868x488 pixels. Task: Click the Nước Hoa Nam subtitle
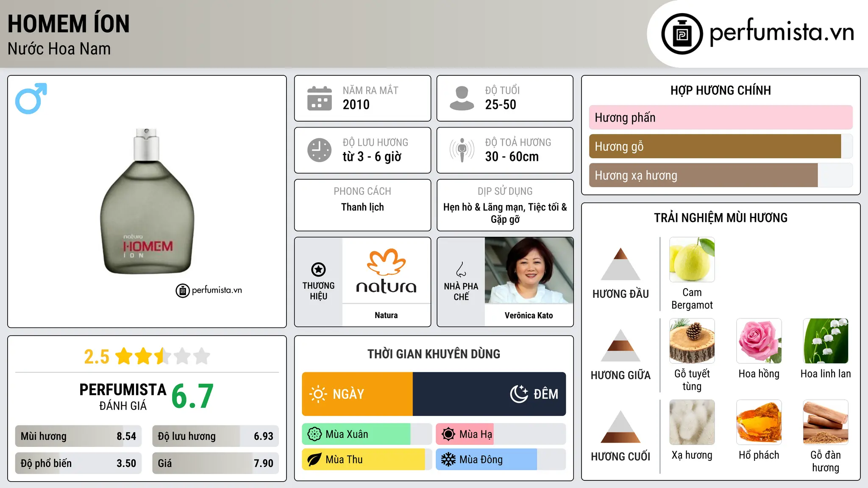click(x=59, y=49)
